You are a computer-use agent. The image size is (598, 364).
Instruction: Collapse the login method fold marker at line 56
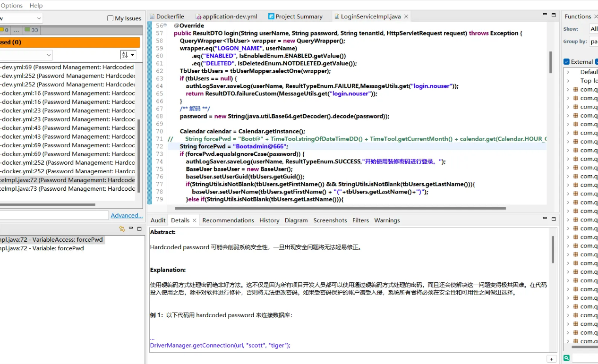pos(165,25)
